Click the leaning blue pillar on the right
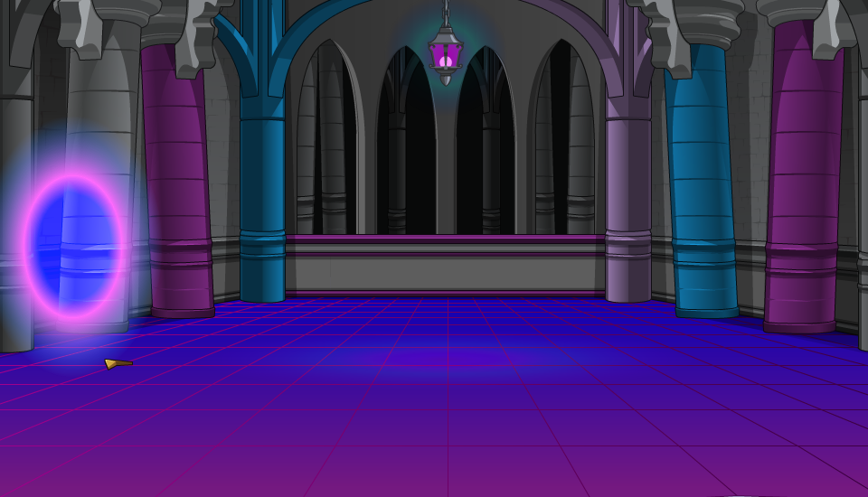 (x=703, y=181)
